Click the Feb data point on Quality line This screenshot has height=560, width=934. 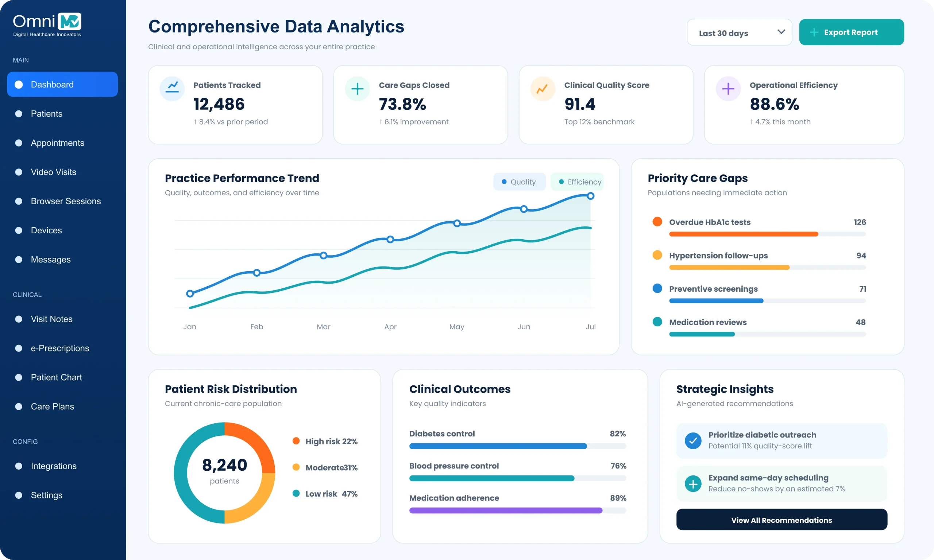coord(257,272)
